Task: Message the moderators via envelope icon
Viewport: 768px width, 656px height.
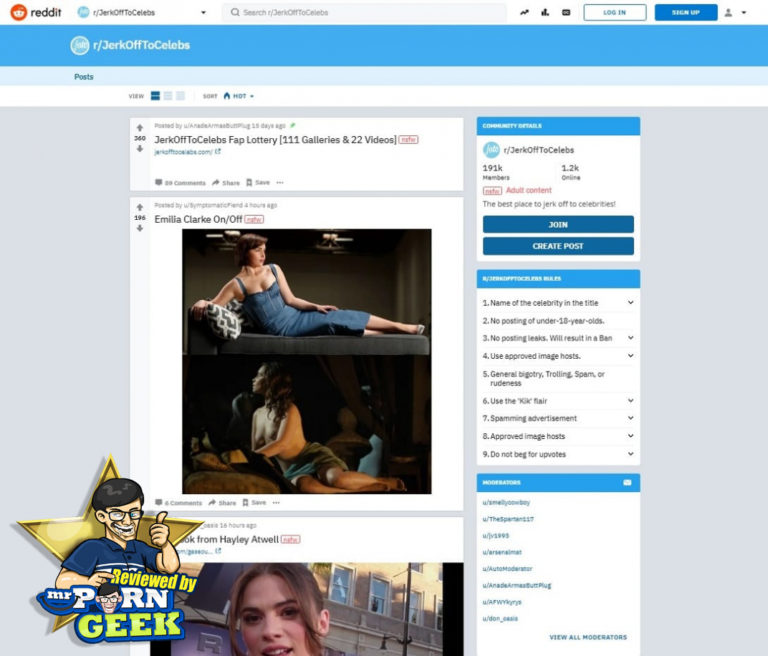Action: point(627,482)
